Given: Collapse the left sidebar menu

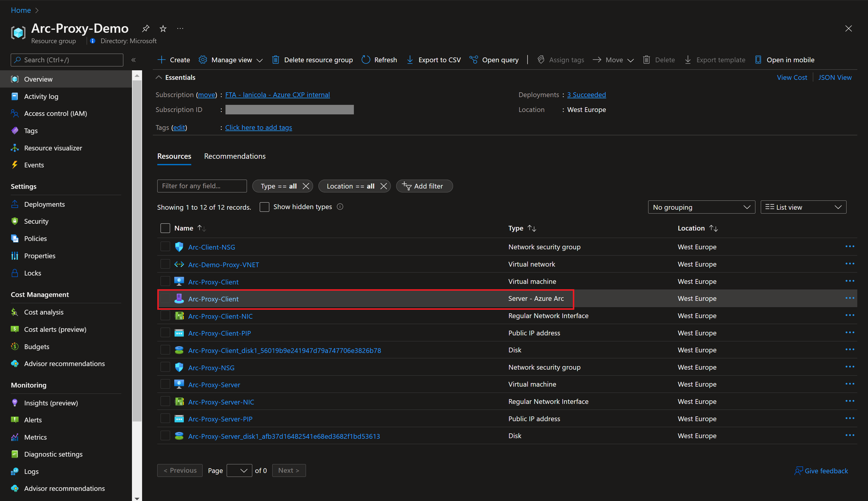Looking at the screenshot, I should [133, 60].
